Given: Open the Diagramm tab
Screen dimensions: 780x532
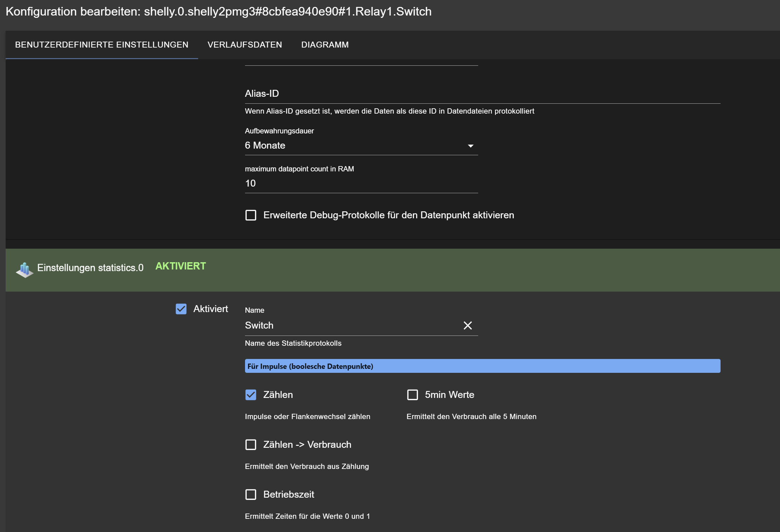Looking at the screenshot, I should click(325, 45).
